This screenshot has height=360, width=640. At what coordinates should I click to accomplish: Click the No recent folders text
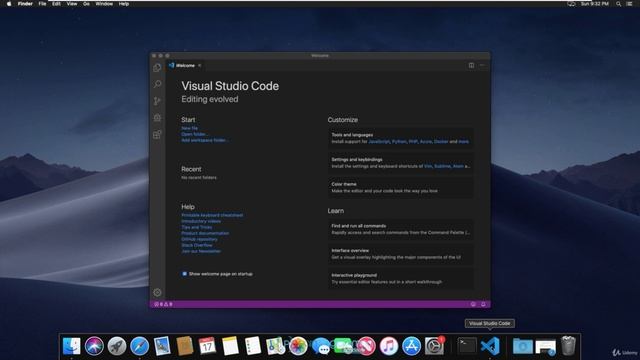click(199, 178)
